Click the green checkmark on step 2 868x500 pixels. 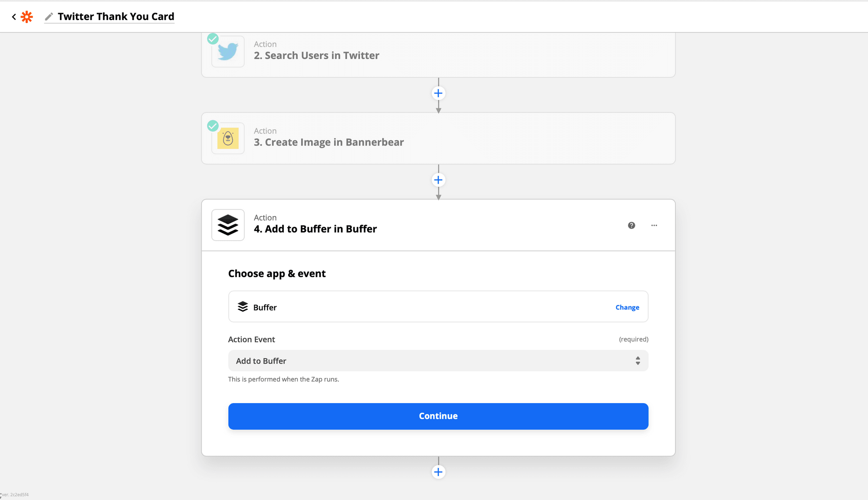coord(213,39)
